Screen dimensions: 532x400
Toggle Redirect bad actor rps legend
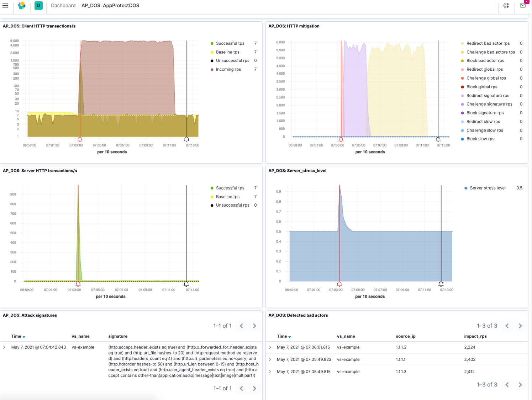click(x=488, y=43)
